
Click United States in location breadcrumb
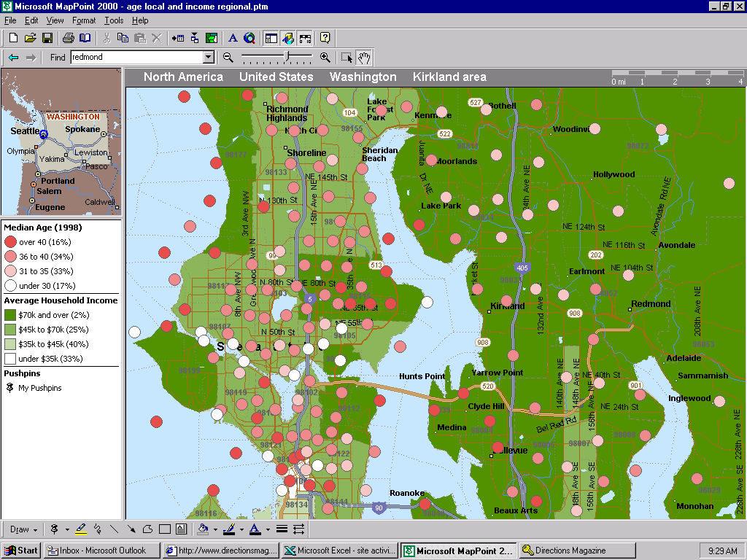(276, 77)
